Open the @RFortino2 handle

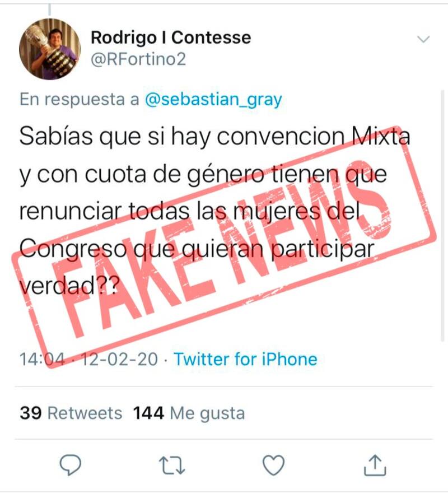click(x=138, y=59)
